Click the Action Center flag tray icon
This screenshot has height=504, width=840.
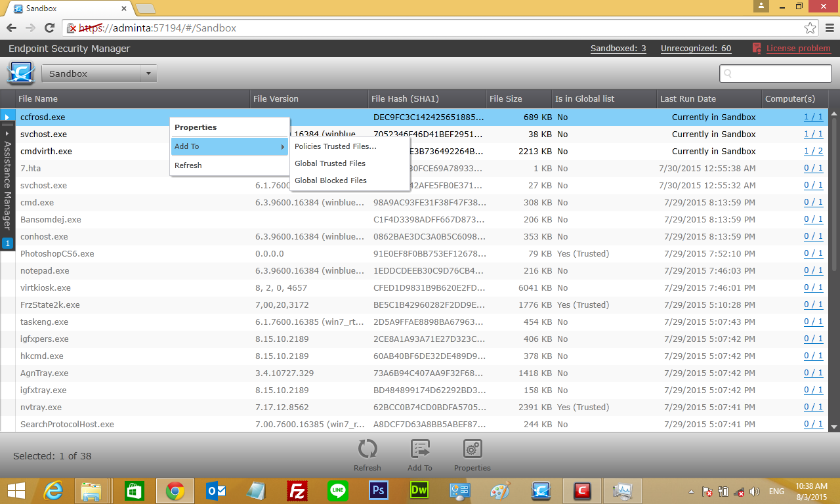707,491
